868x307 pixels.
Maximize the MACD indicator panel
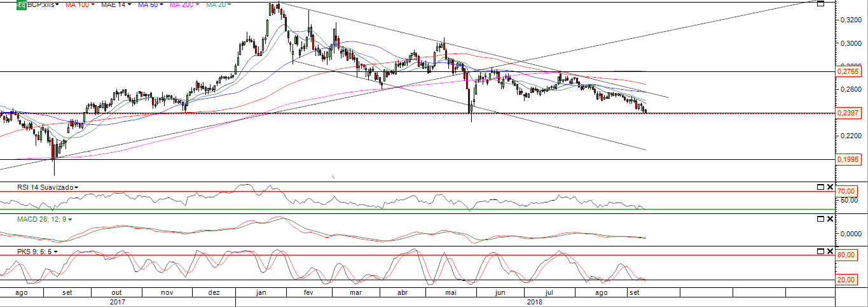pyautogui.click(x=820, y=219)
